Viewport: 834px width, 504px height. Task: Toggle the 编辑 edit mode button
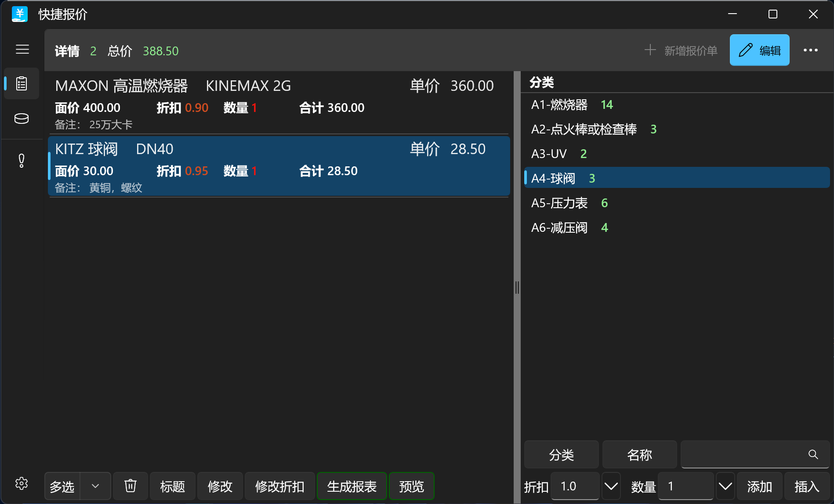click(x=759, y=50)
